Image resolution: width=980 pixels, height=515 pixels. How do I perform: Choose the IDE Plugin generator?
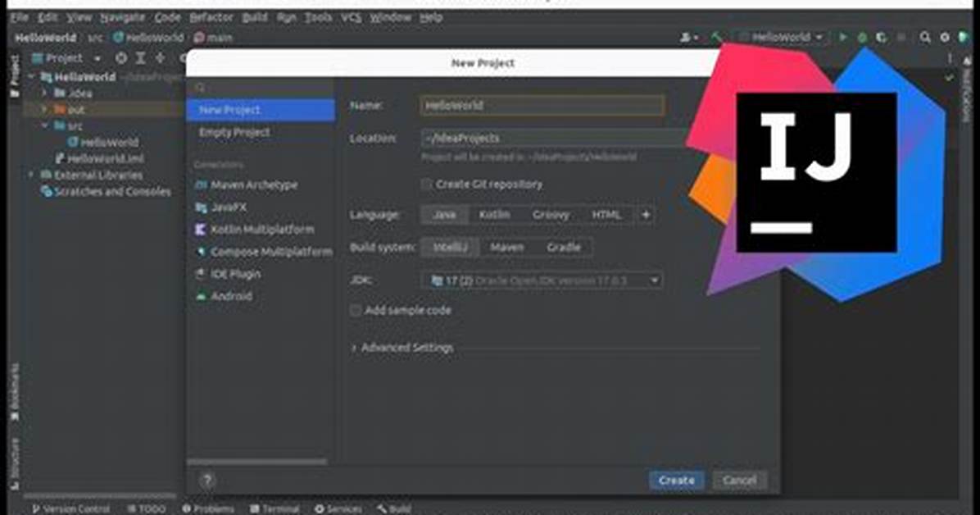[229, 274]
